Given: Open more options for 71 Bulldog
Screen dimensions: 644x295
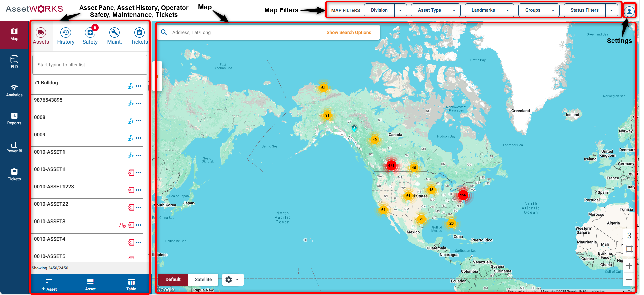Looking at the screenshot, I should [139, 86].
